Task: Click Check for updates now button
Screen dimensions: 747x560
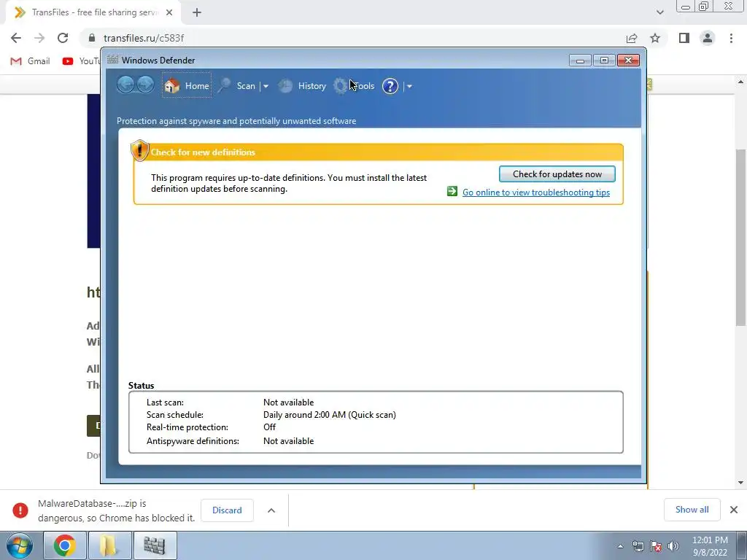Action: (557, 174)
